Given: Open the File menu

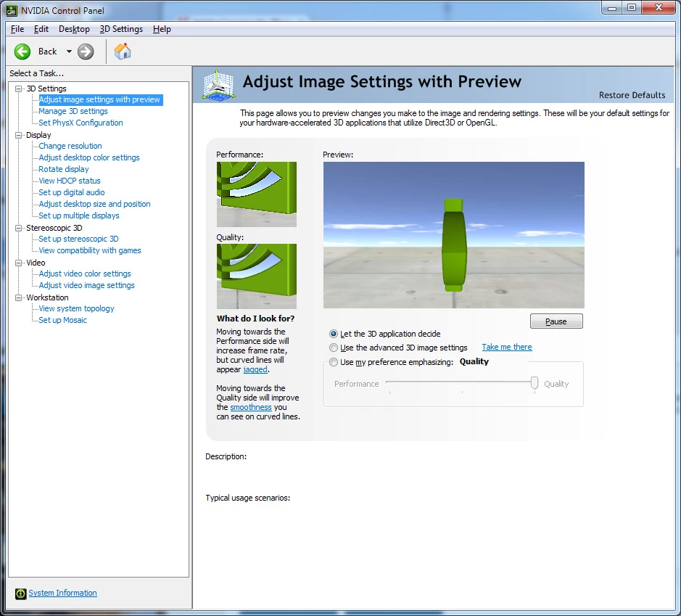Looking at the screenshot, I should click(x=17, y=29).
